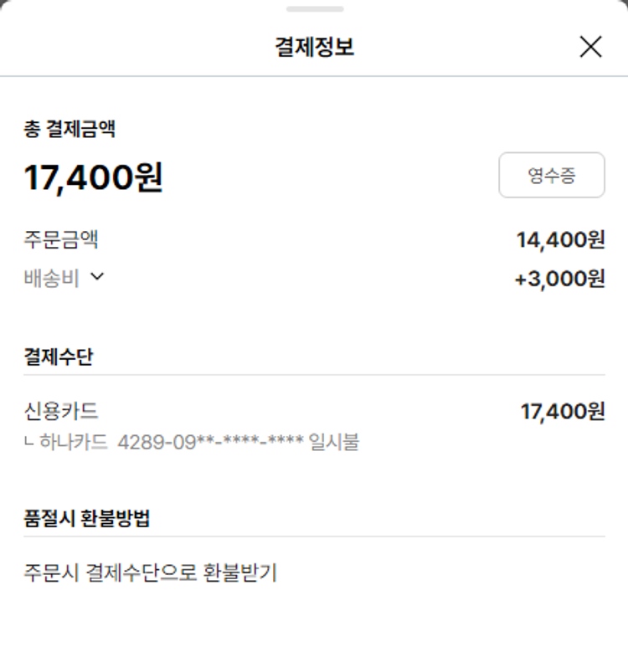Select the 신용카드 payment method label
The height and width of the screenshot is (672, 628).
coord(61,411)
